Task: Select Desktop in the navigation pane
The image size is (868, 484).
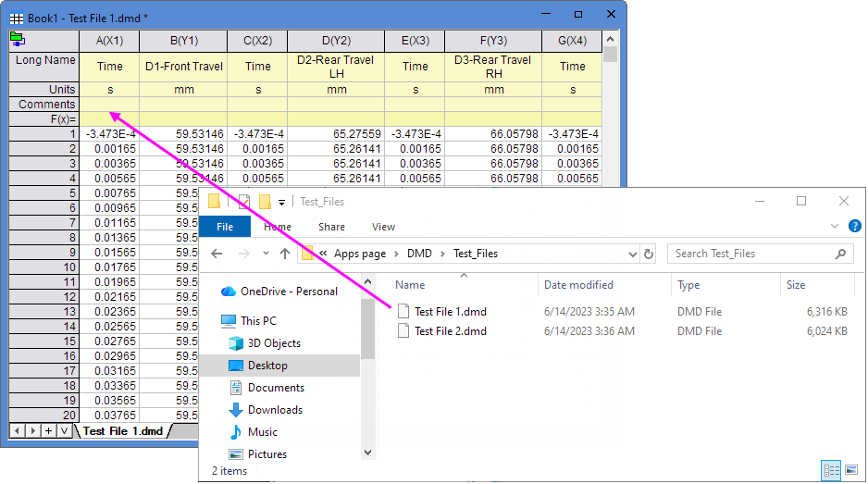Action: click(x=267, y=366)
